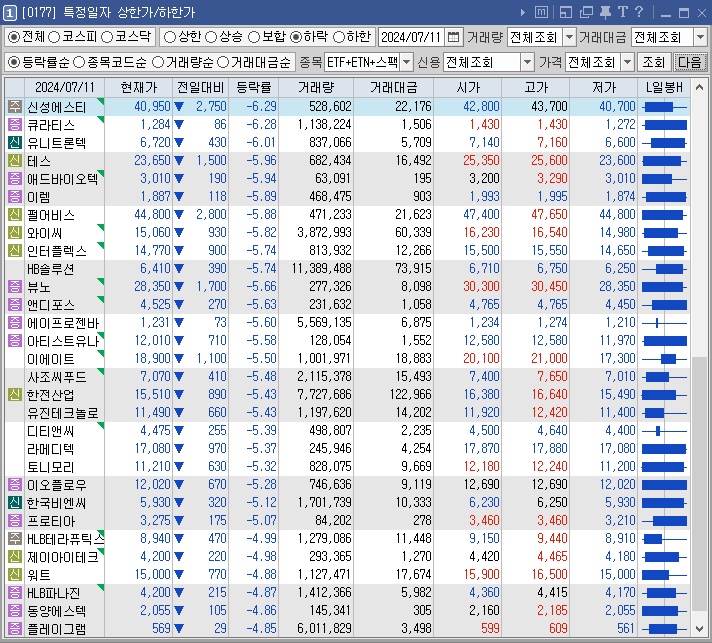The height and width of the screenshot is (643, 712).
Task: Click the 시가 column header
Action: pos(468,87)
